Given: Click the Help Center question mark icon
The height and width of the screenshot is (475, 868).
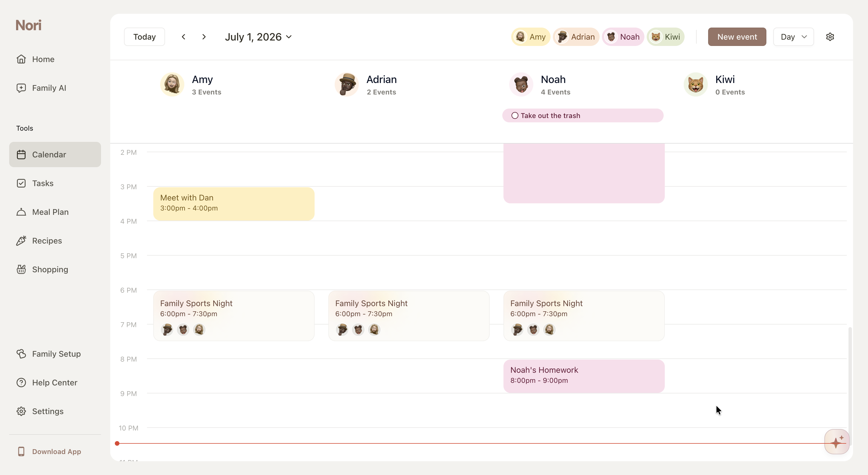Looking at the screenshot, I should tap(21, 383).
